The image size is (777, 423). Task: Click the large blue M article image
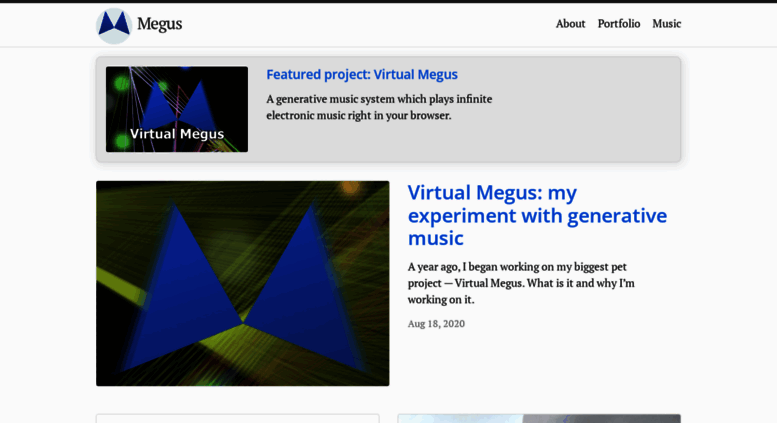[x=243, y=283]
